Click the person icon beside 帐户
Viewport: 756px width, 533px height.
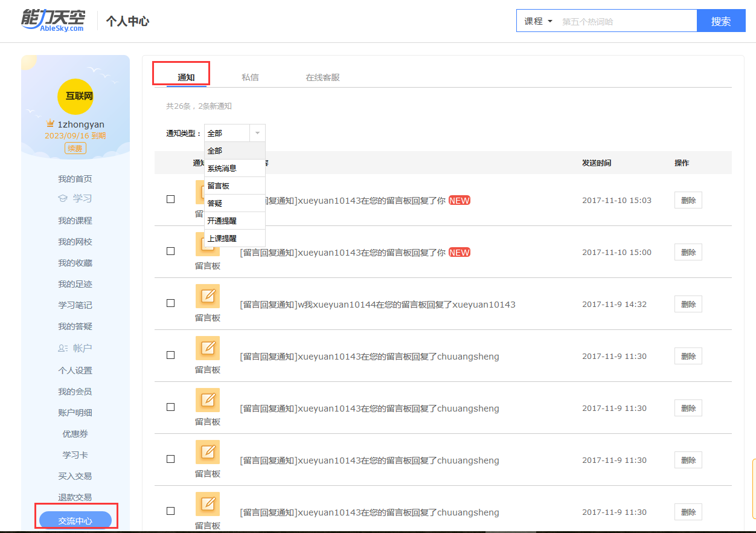point(63,348)
